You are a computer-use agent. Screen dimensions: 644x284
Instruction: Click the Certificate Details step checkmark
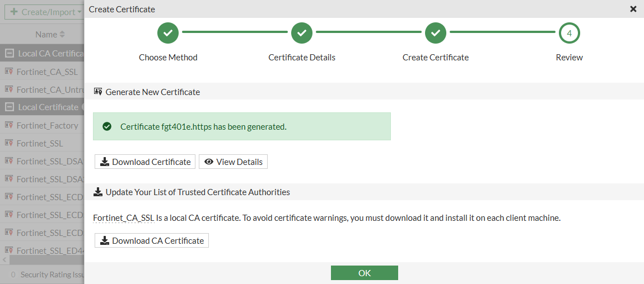(x=302, y=34)
